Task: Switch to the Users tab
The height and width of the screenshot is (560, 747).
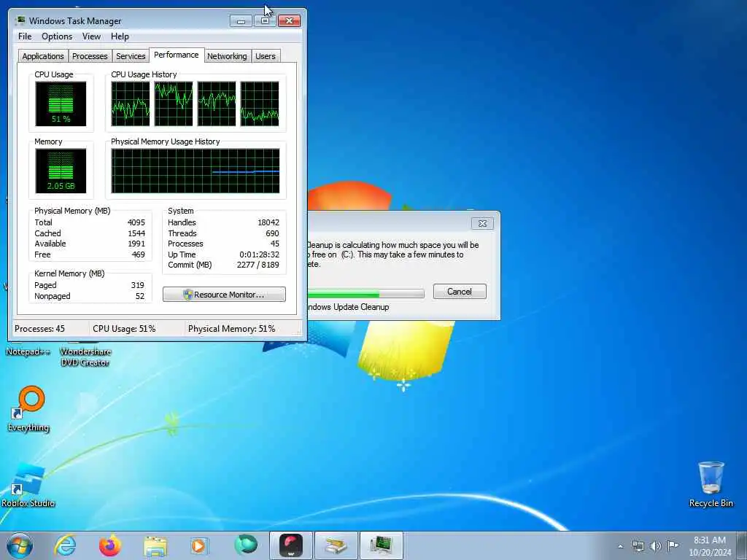Action: [x=266, y=56]
